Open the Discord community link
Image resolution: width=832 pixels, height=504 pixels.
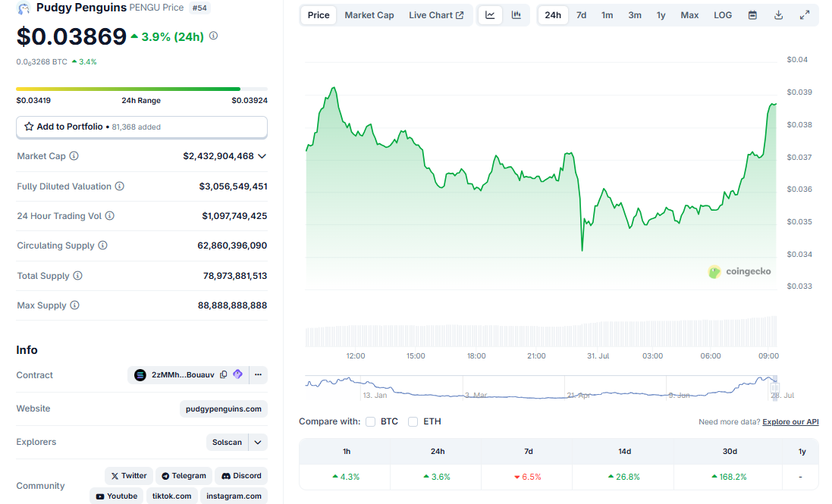coord(241,476)
